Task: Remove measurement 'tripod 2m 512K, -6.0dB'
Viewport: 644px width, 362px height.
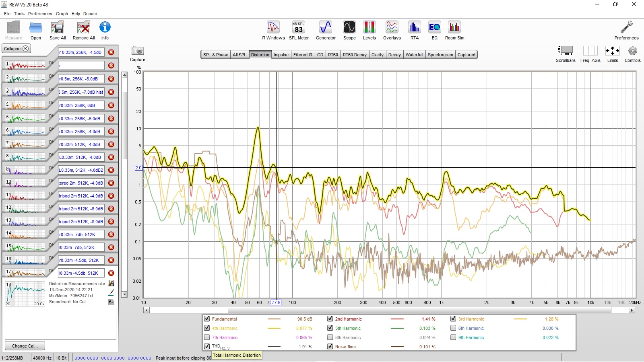Action: [111, 208]
